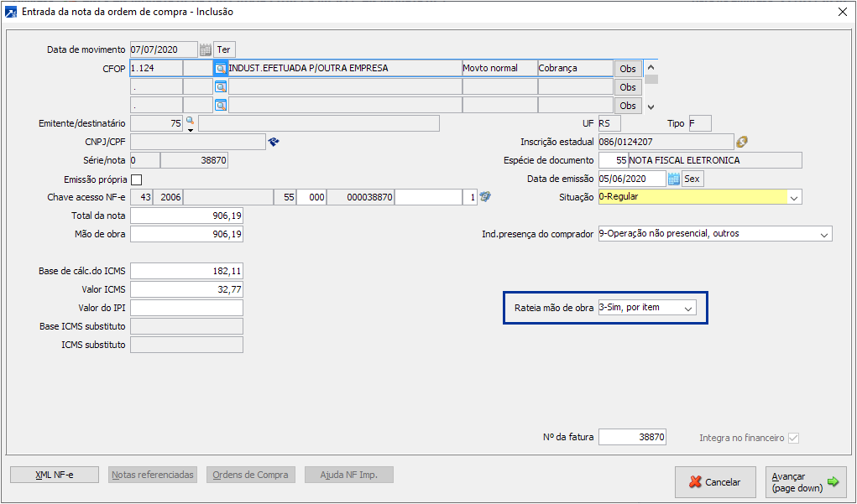Click the Tipo field showing F

(x=700, y=123)
